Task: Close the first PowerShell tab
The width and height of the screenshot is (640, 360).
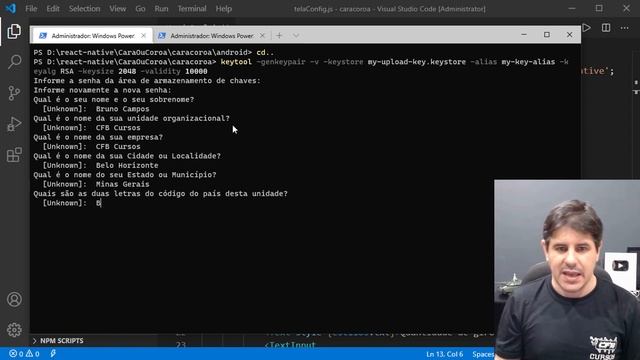Action: 143,36
